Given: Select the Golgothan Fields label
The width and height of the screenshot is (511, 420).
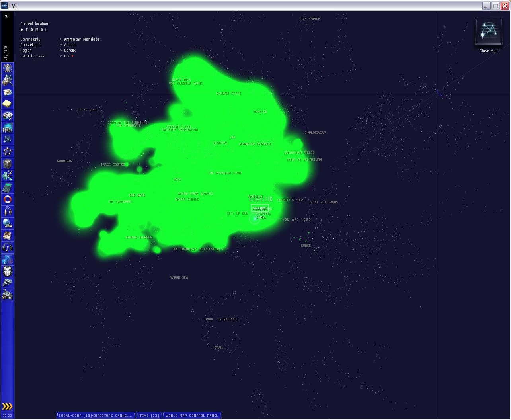Looking at the screenshot, I should tap(299, 152).
